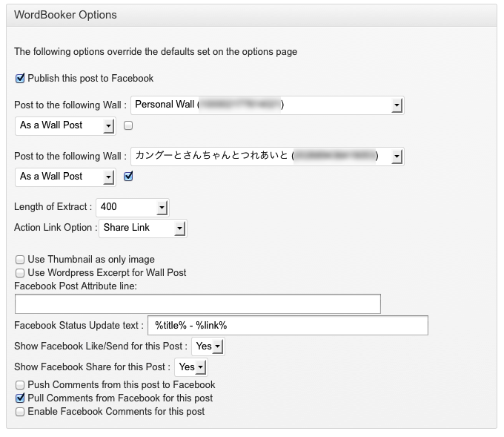Open the Personal Wall dropdown
The image size is (504, 437).
click(267, 105)
